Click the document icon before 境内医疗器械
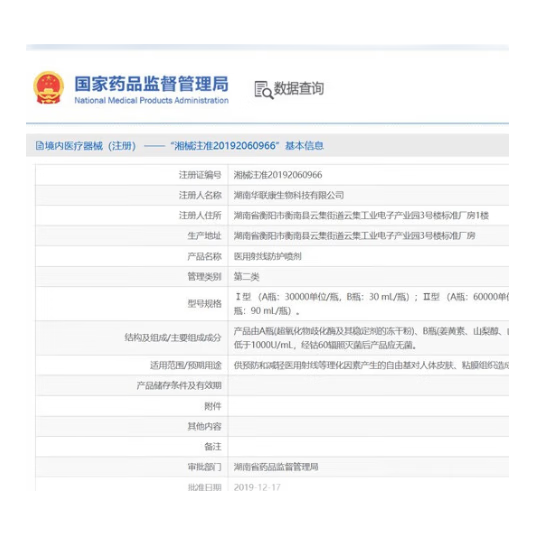Viewport: 535px width, 535px height. click(x=39, y=146)
